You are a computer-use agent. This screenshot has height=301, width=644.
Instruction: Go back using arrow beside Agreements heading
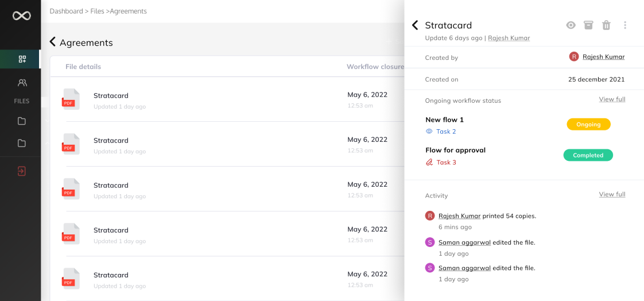[53, 42]
